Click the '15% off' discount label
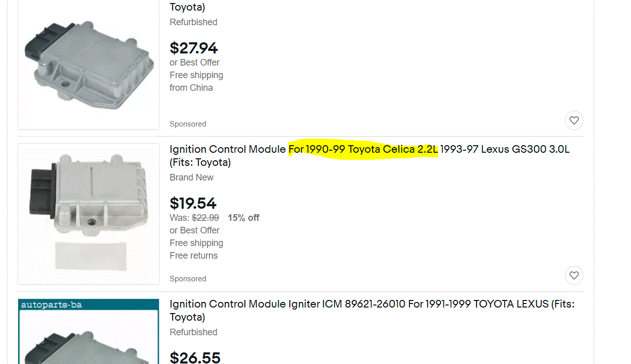Image resolution: width=631 pixels, height=364 pixels. point(243,218)
